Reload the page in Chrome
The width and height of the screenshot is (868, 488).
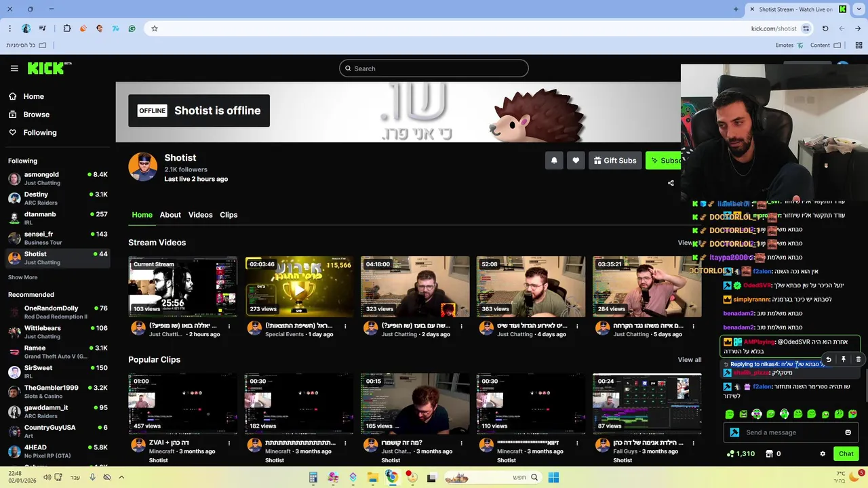pos(825,28)
